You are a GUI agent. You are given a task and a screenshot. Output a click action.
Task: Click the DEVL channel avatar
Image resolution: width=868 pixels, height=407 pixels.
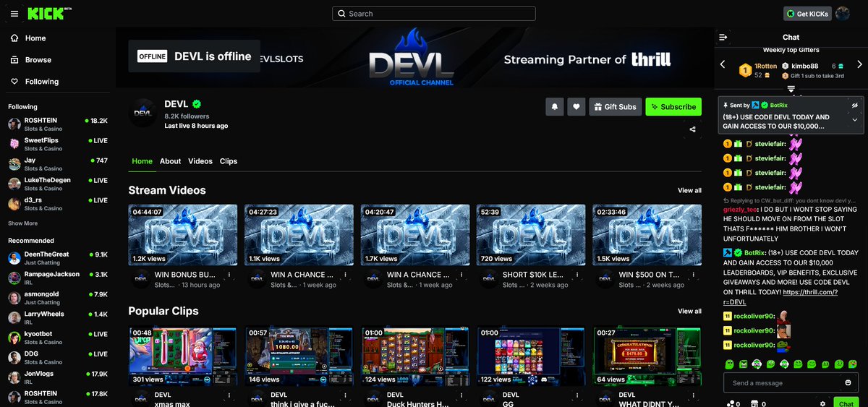point(142,113)
